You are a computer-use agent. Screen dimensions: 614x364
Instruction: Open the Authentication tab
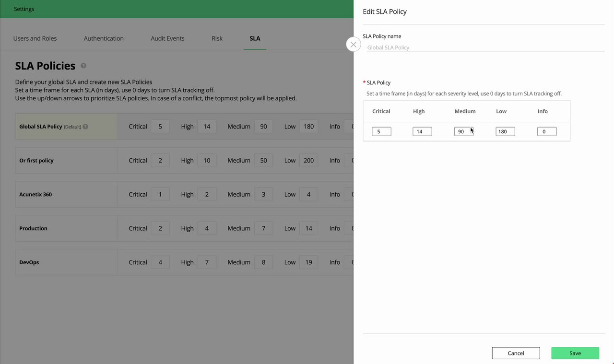[x=104, y=38]
